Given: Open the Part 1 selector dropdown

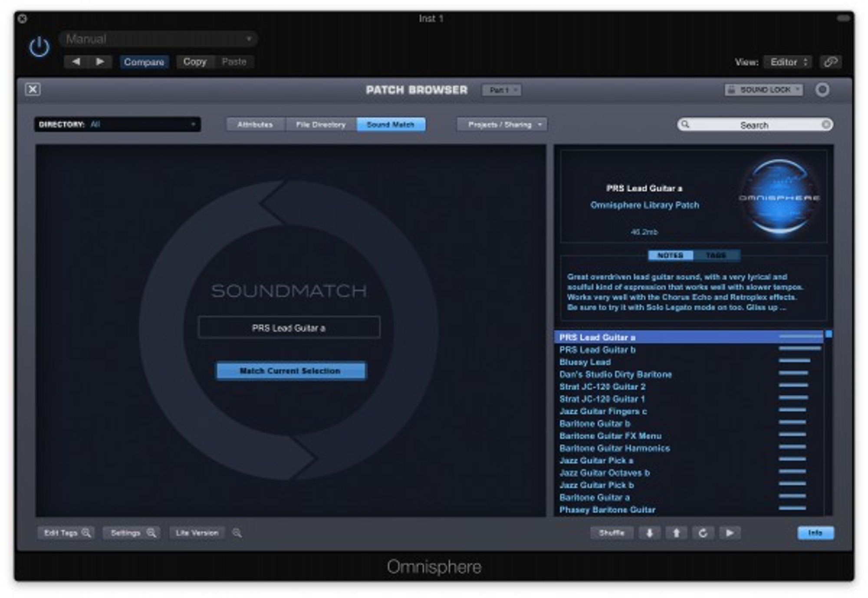Looking at the screenshot, I should [x=502, y=90].
